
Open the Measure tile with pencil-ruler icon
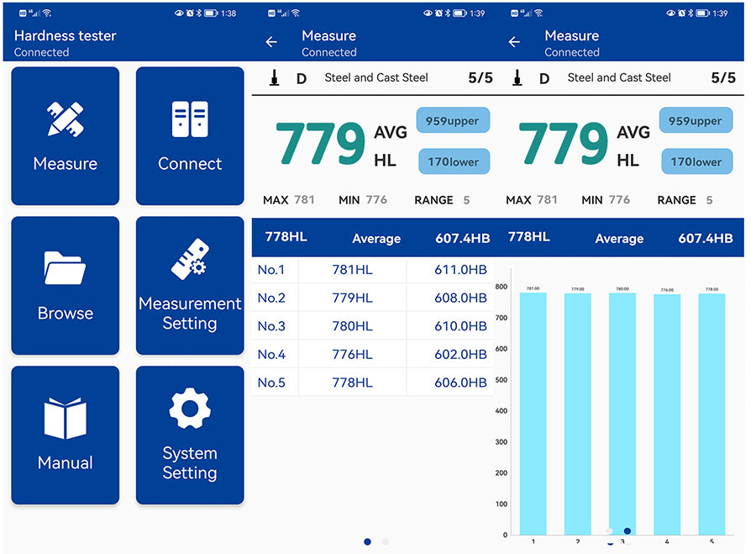[x=66, y=136]
